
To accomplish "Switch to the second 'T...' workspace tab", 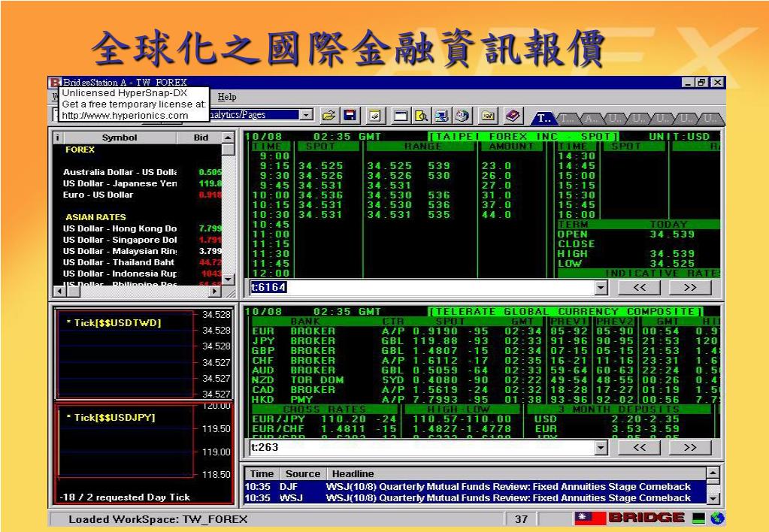I will point(568,118).
